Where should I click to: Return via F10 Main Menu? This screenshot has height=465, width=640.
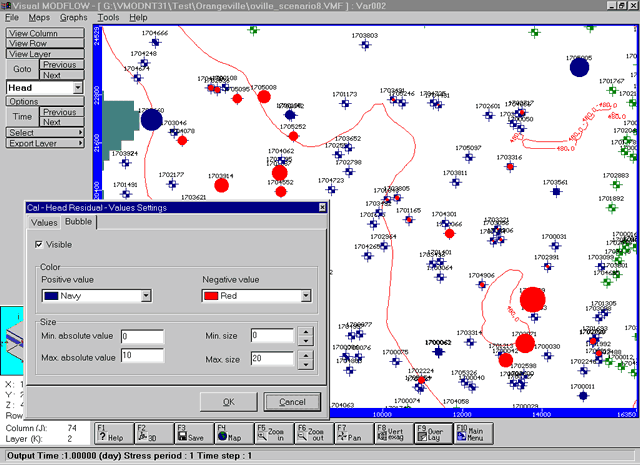tap(474, 433)
